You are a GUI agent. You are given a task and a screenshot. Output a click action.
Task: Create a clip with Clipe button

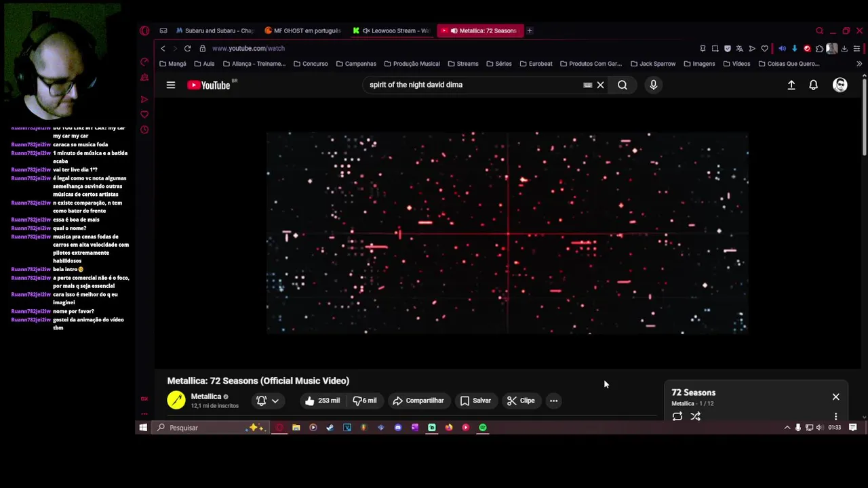pos(521,401)
